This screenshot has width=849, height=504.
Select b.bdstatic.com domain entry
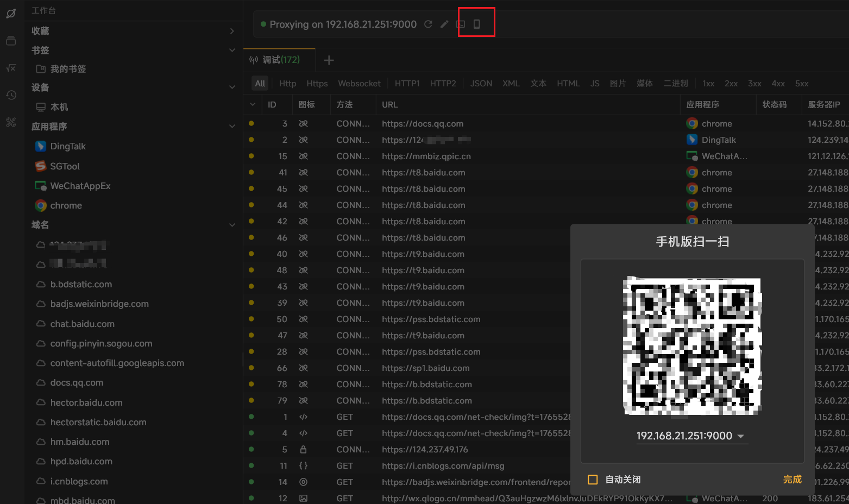pyautogui.click(x=81, y=284)
